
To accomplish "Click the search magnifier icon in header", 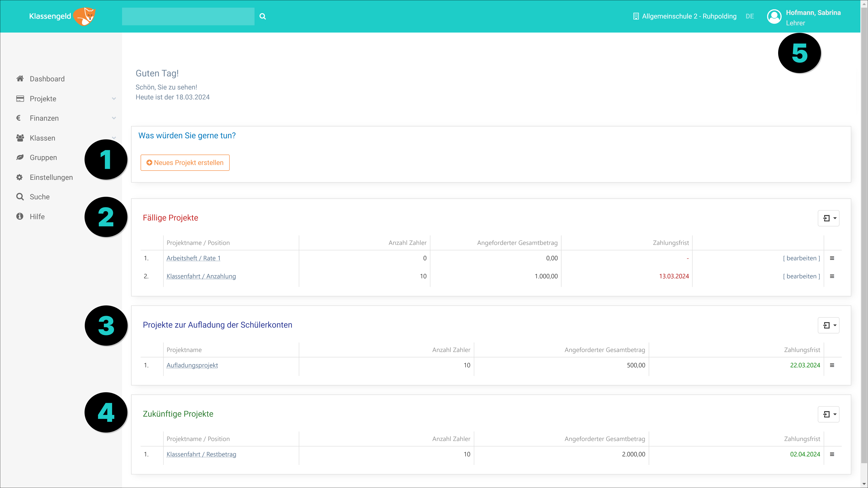I will point(263,16).
